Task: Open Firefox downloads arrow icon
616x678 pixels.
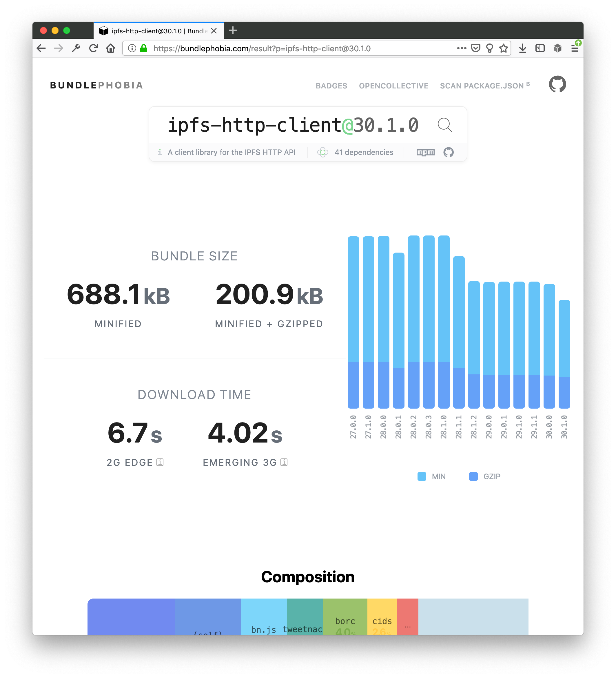Action: pyautogui.click(x=522, y=48)
